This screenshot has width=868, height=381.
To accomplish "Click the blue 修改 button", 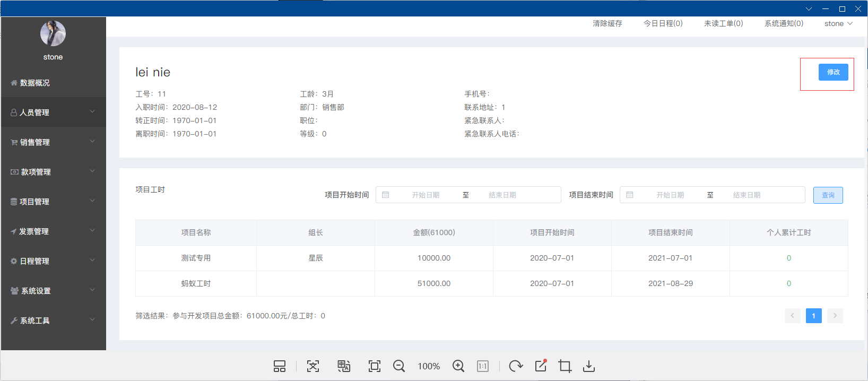I will pos(833,72).
